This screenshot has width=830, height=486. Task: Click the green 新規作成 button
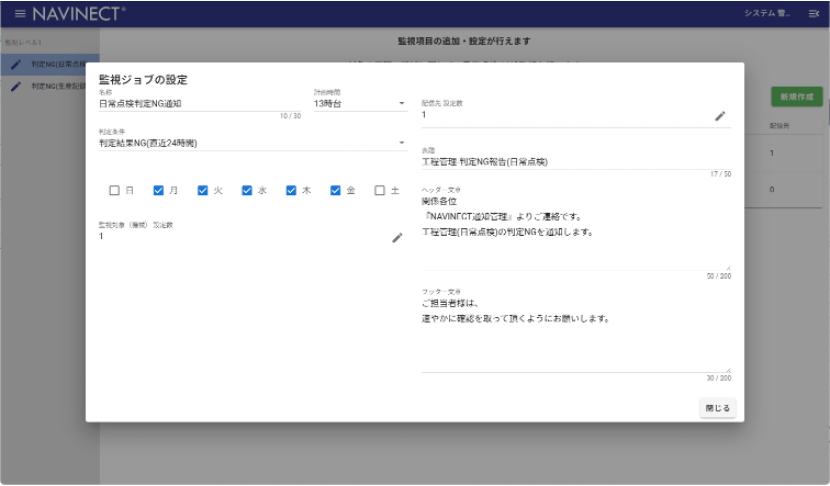pos(797,97)
